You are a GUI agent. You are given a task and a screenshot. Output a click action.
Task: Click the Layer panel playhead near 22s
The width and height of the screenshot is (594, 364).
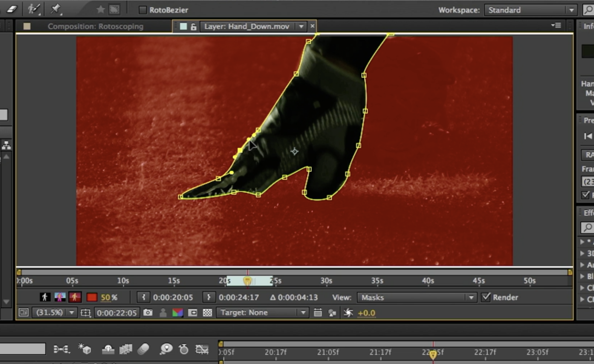click(x=247, y=281)
